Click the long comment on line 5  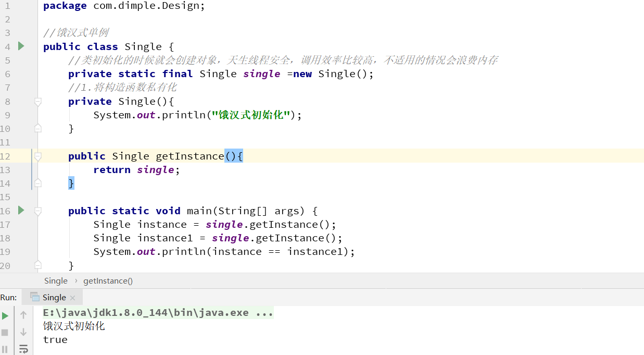click(x=283, y=60)
